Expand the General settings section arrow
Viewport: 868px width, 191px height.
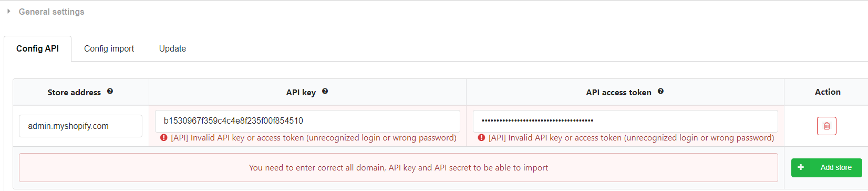click(8, 11)
